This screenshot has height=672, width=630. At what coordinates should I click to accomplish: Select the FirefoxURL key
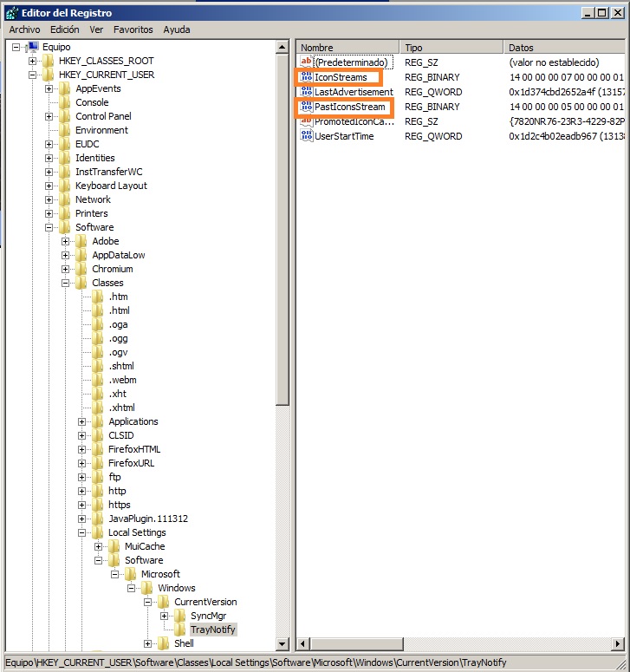pyautogui.click(x=131, y=463)
